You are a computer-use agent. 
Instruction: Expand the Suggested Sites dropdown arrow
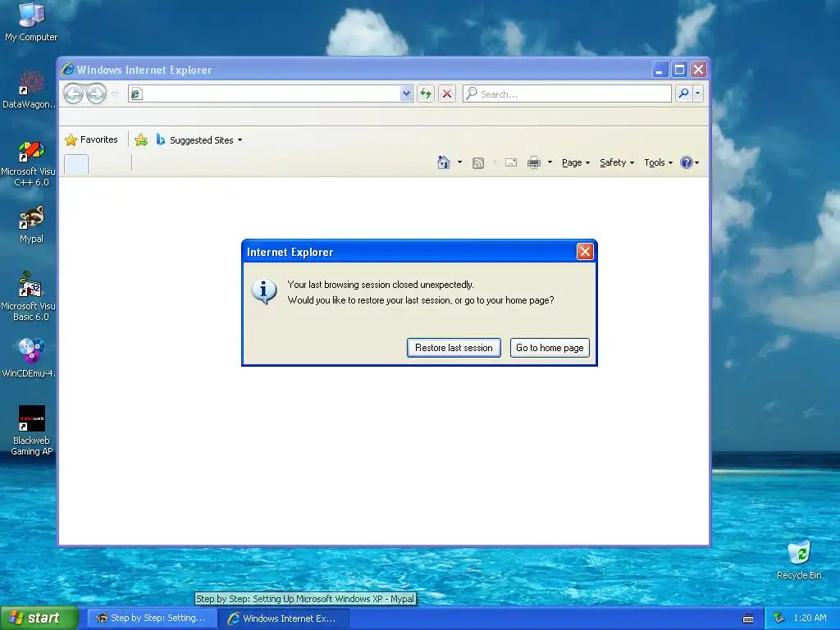point(240,140)
